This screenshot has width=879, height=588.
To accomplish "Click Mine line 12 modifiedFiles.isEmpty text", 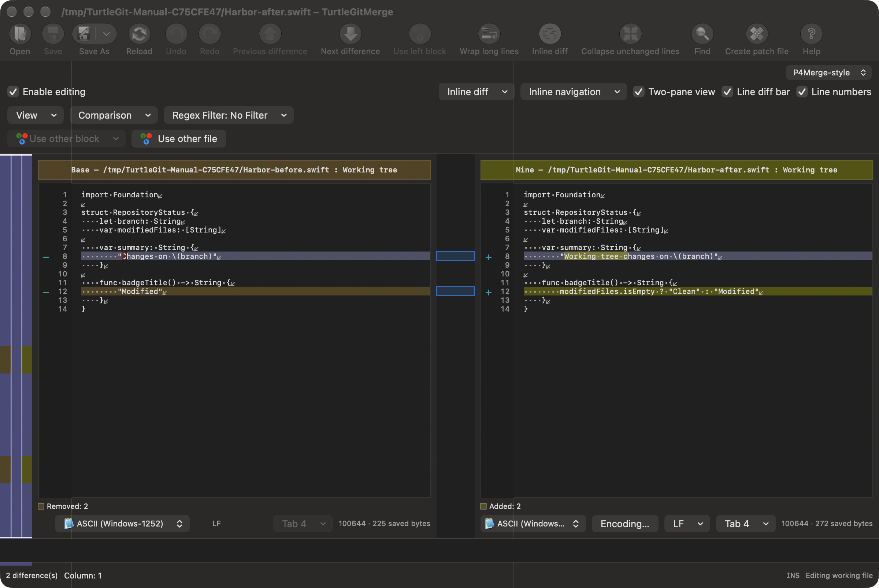I will (x=607, y=291).
